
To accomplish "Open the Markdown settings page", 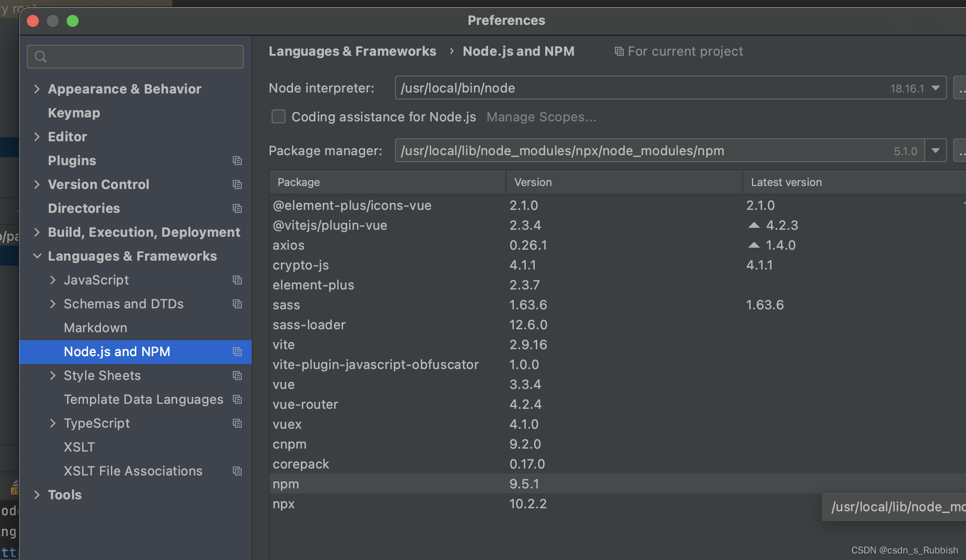I will [x=96, y=328].
